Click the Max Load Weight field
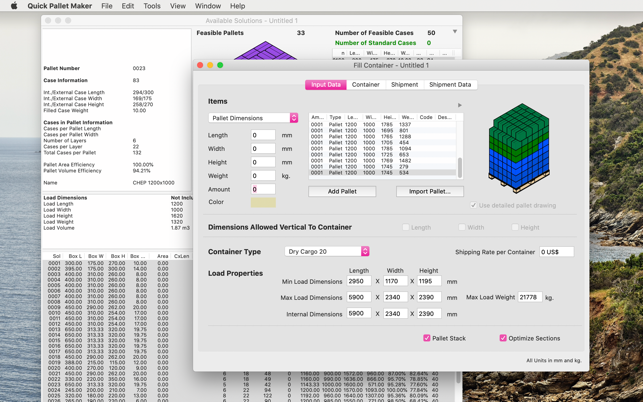Image resolution: width=643 pixels, height=402 pixels. point(530,297)
